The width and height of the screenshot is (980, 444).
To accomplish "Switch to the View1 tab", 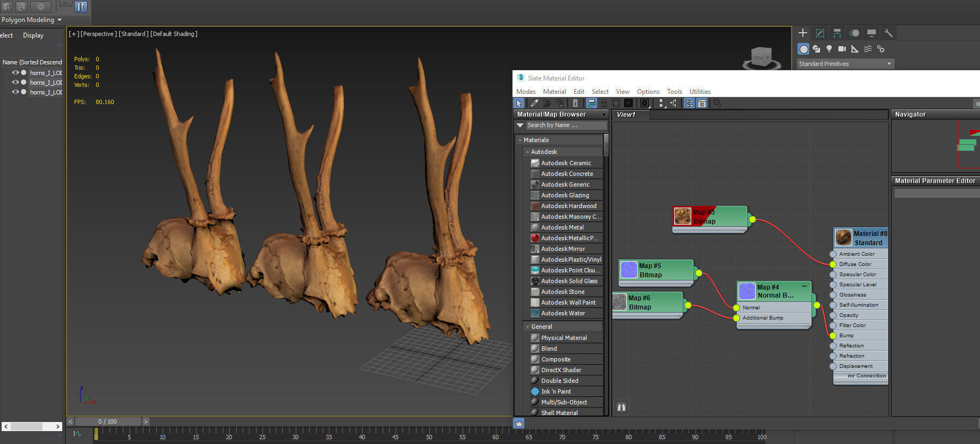I will [x=631, y=115].
